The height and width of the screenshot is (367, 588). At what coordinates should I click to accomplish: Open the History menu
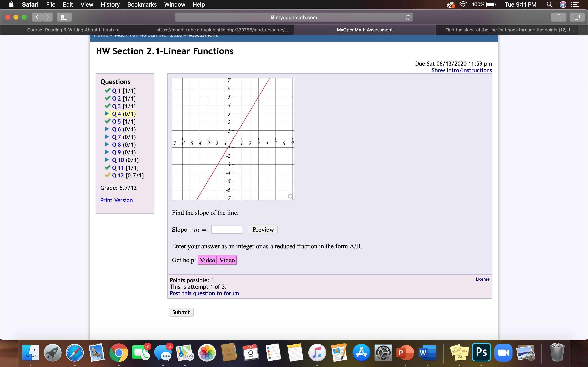coord(110,5)
